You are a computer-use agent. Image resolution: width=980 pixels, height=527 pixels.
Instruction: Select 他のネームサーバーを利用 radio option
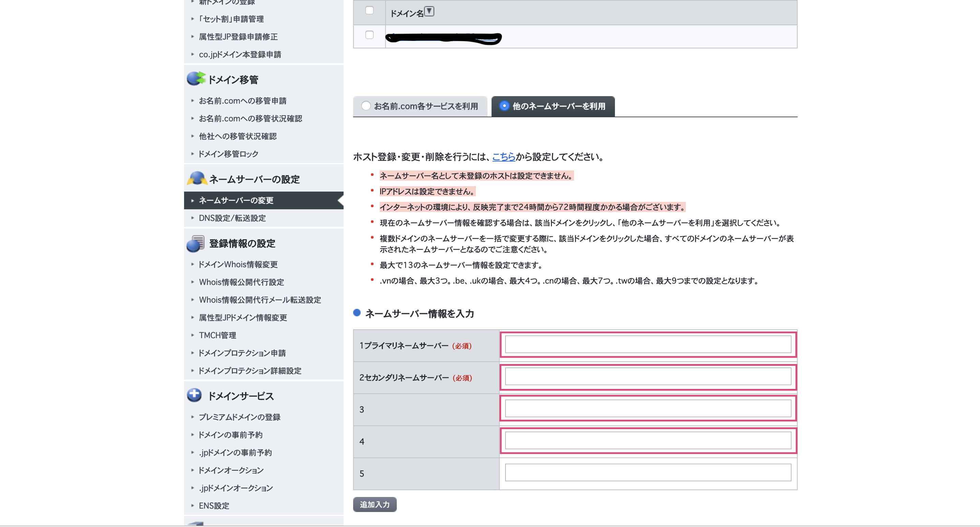504,106
